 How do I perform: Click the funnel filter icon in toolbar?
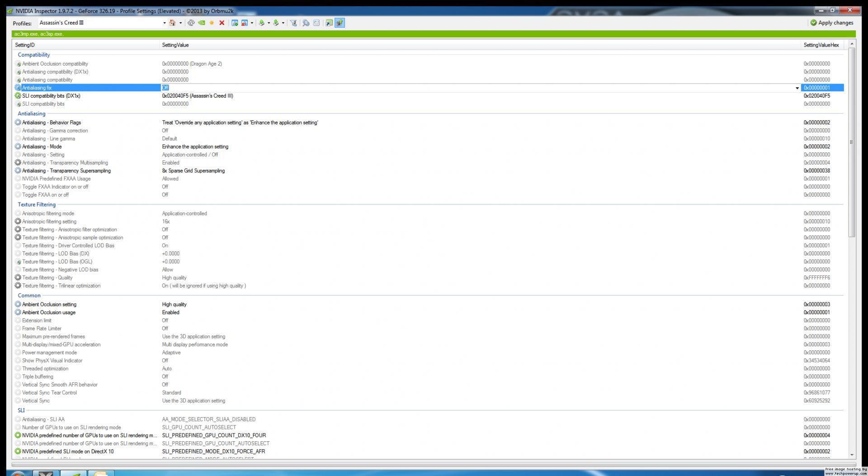[x=294, y=23]
